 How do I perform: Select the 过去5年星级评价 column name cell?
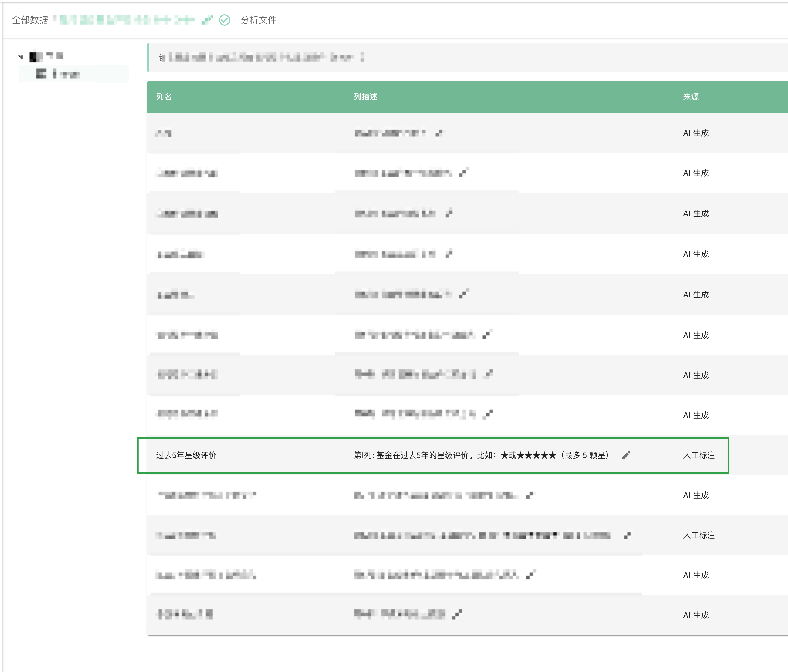tap(186, 455)
